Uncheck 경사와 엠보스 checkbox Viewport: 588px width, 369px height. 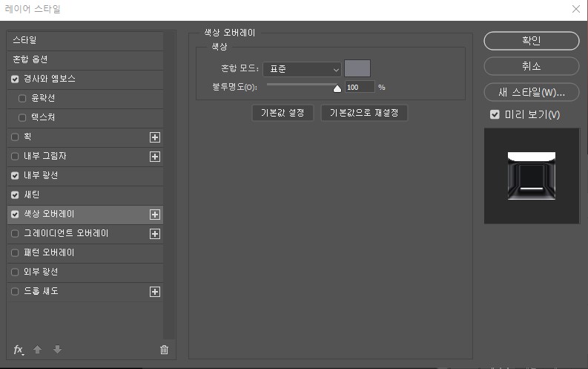pyautogui.click(x=15, y=79)
